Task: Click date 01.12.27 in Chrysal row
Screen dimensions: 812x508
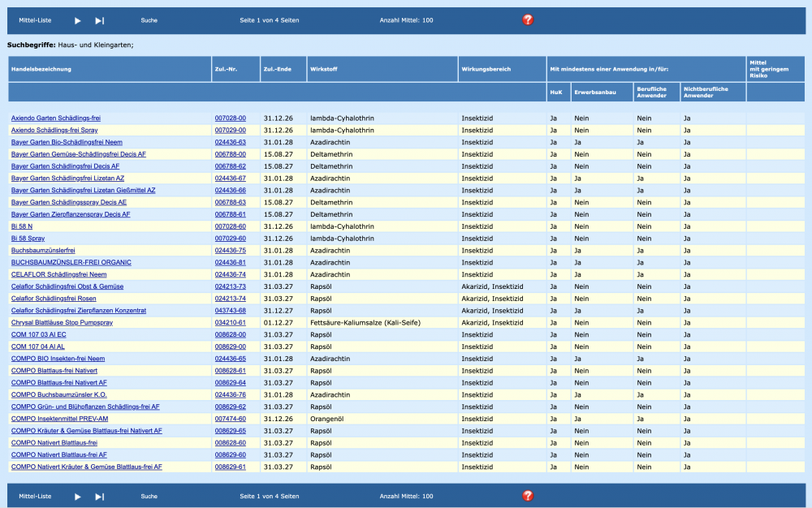Action: pyautogui.click(x=278, y=323)
